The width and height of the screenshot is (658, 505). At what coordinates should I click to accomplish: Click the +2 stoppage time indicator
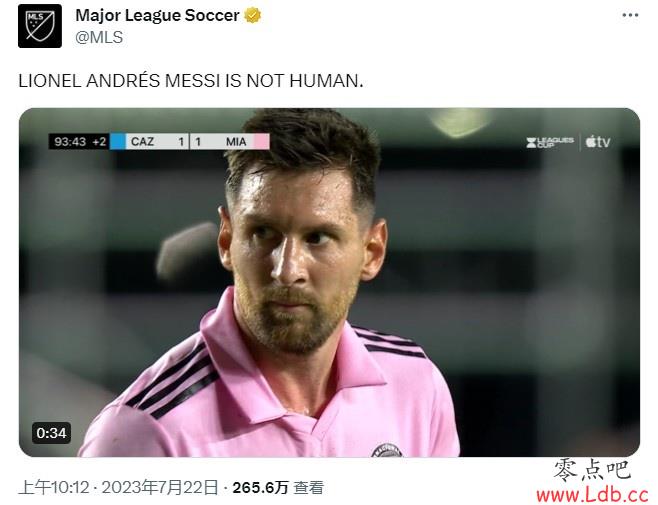point(99,141)
